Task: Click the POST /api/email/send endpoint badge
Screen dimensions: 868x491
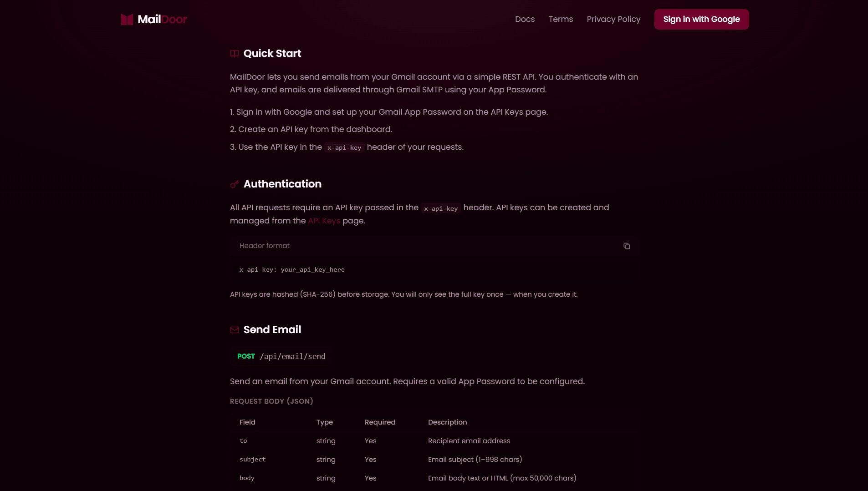Action: point(281,356)
